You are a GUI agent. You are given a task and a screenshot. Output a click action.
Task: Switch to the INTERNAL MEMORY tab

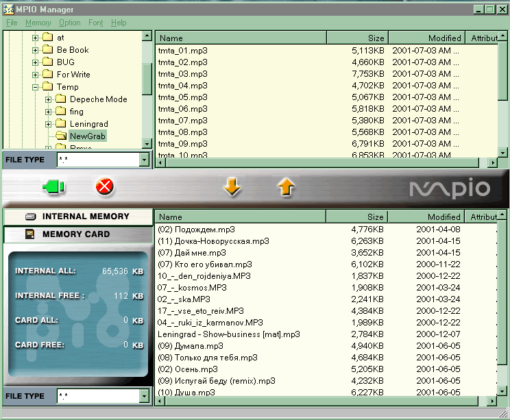tap(78, 217)
